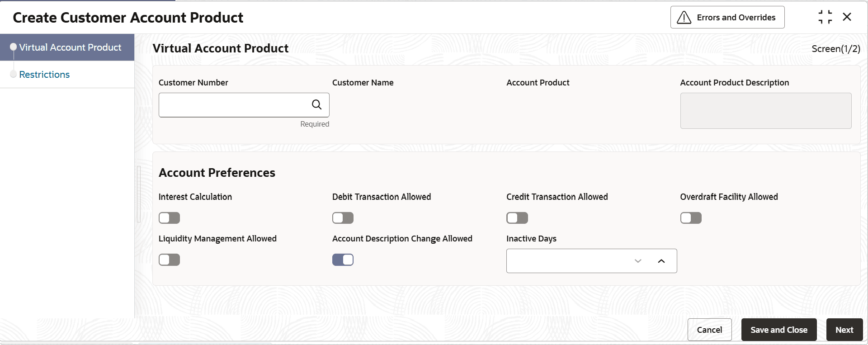
Task: Click the Errors and Overrides warning icon
Action: tap(684, 18)
